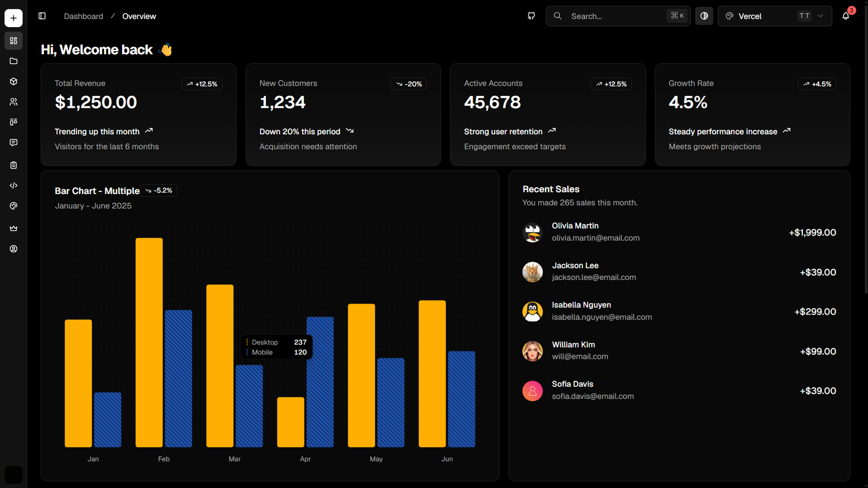Click trend arrow next to Steady performance increase

click(x=787, y=131)
